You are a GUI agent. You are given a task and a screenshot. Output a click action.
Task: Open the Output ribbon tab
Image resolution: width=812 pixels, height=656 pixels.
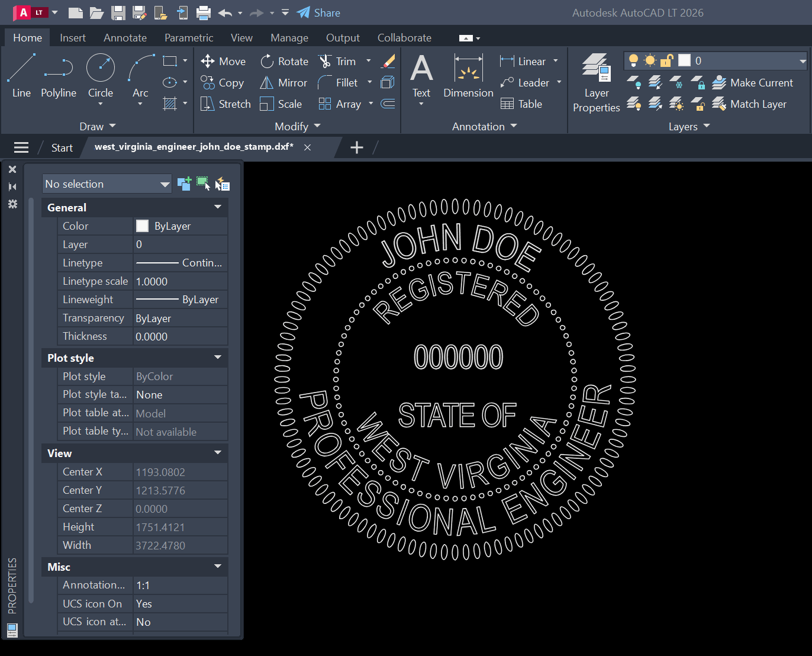(343, 38)
